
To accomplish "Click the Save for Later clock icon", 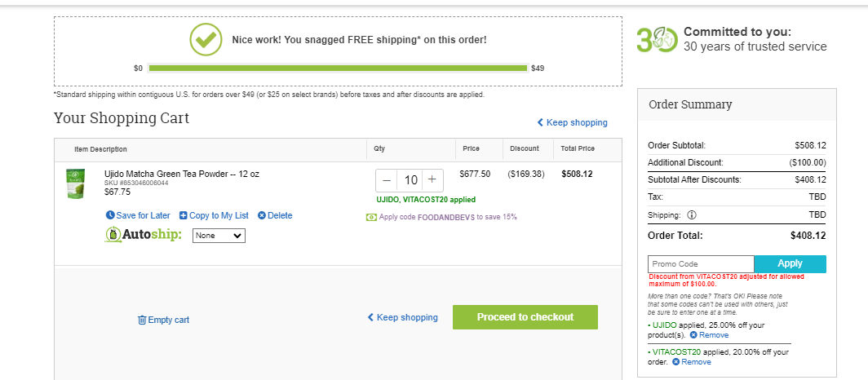I will coord(110,215).
